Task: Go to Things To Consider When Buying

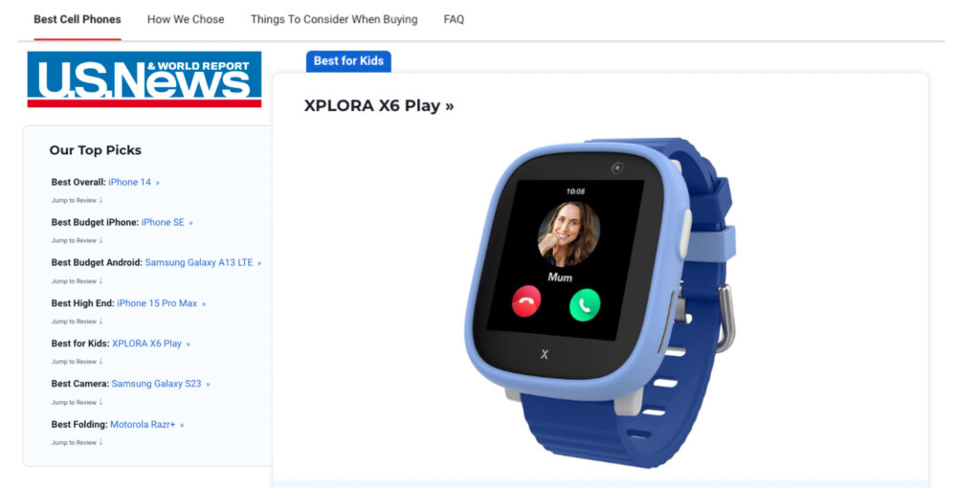Action: [334, 19]
